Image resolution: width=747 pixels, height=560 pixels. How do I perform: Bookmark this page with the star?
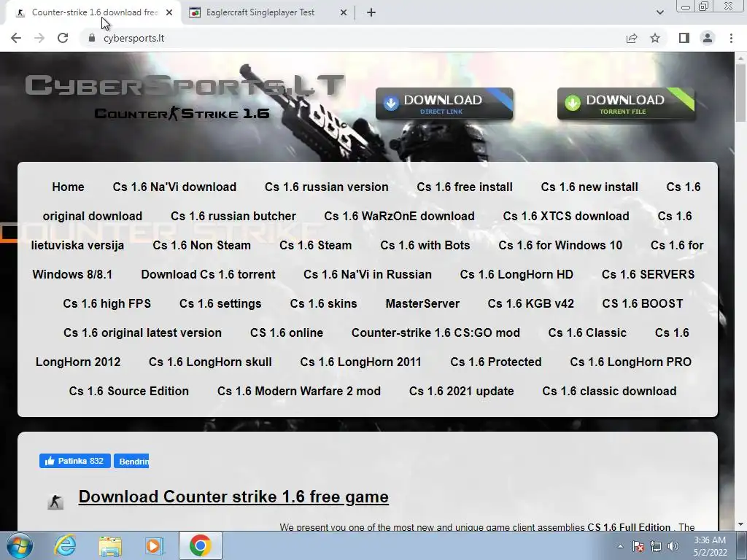click(655, 38)
